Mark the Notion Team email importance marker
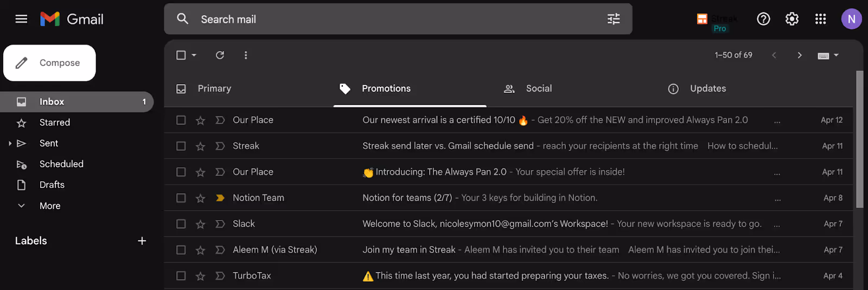Viewport: 868px width, 290px height. [x=220, y=198]
